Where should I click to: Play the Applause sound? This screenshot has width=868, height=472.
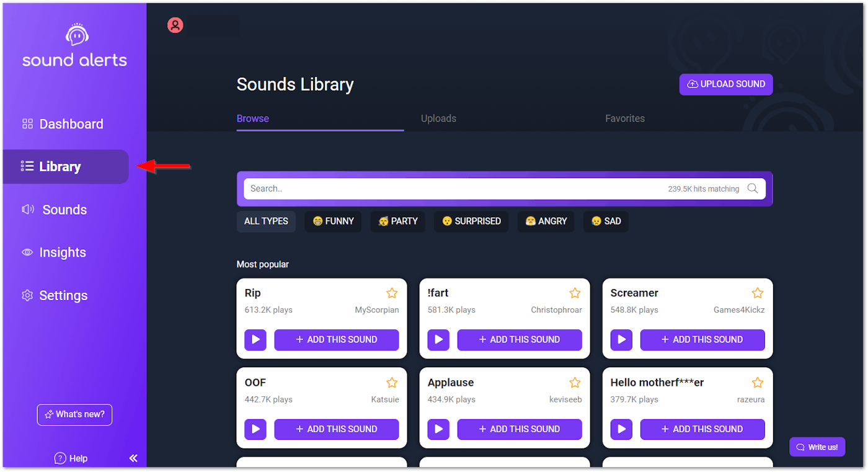click(438, 429)
